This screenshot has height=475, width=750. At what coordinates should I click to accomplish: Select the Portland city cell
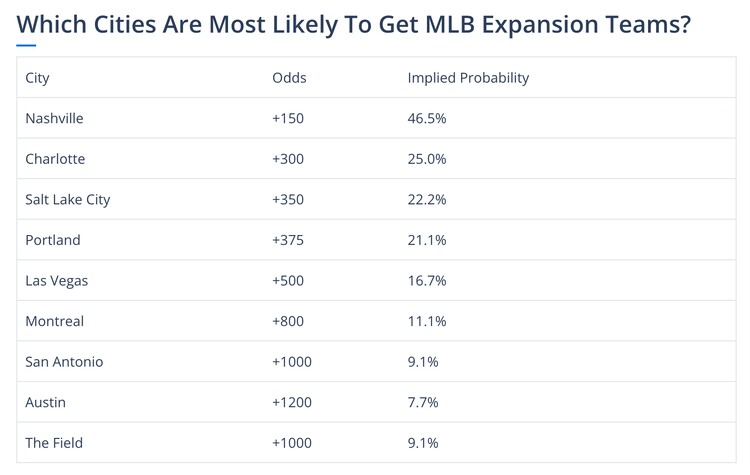click(53, 240)
